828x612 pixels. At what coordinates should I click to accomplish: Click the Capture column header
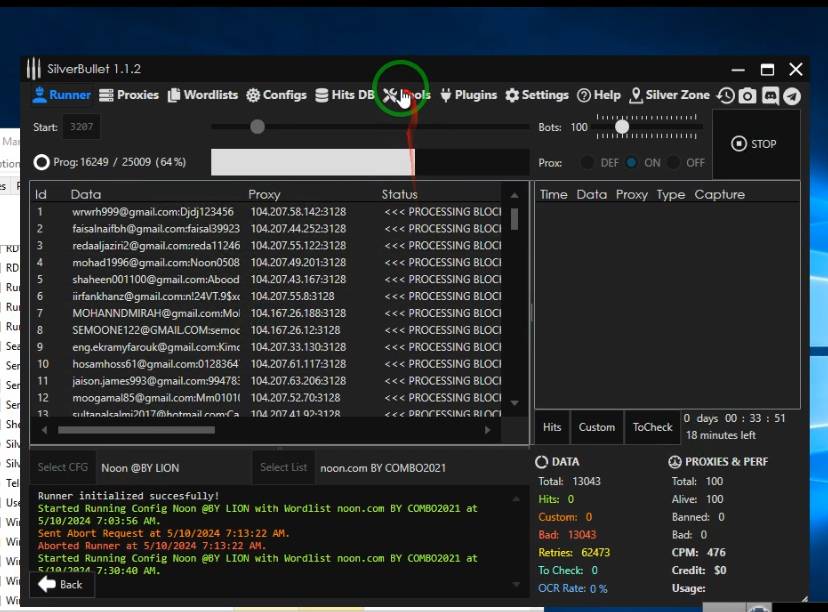719,194
